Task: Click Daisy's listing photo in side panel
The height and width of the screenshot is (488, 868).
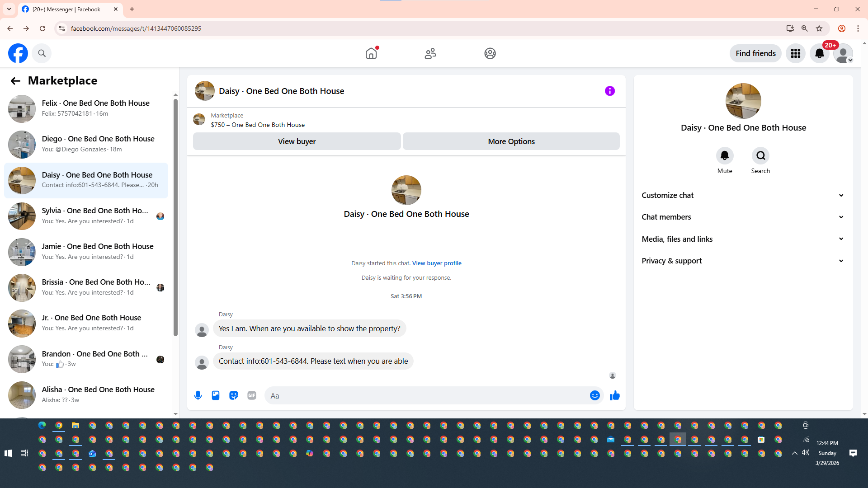Action: pos(743,101)
